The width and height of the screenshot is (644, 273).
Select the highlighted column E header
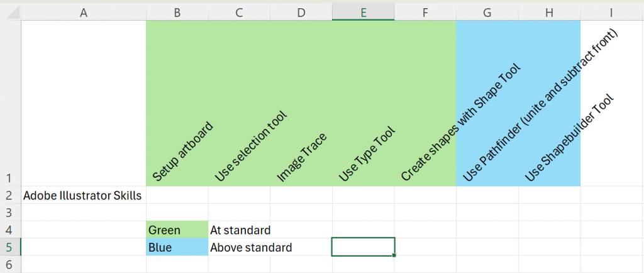(x=363, y=13)
